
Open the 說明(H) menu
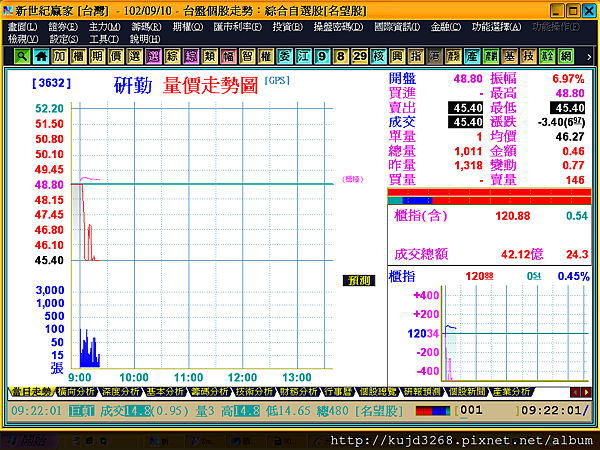(x=145, y=39)
